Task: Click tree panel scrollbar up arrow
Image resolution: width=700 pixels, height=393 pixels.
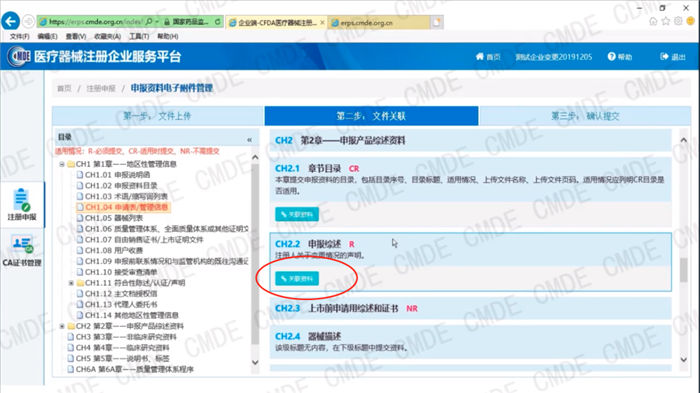Action: [255, 157]
